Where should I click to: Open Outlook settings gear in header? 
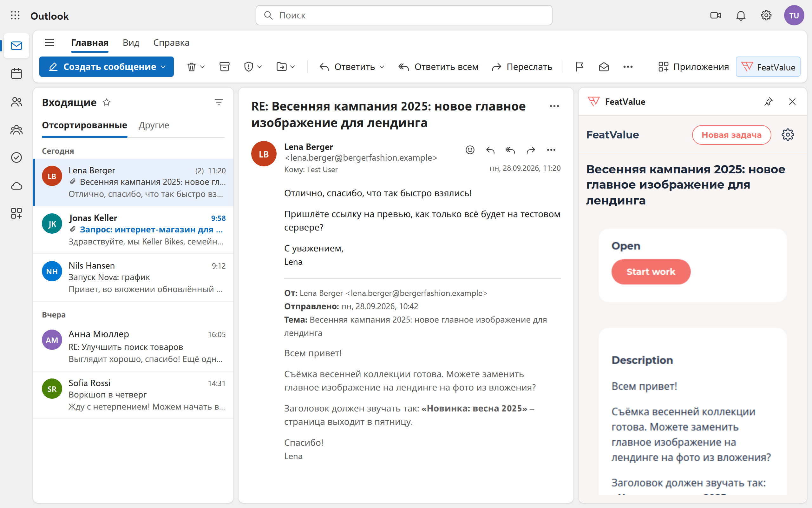(766, 16)
